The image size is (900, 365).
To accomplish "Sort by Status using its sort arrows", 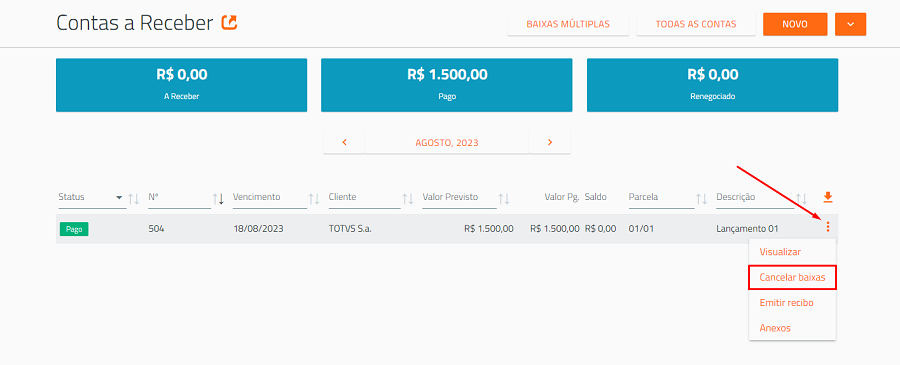I will (133, 199).
